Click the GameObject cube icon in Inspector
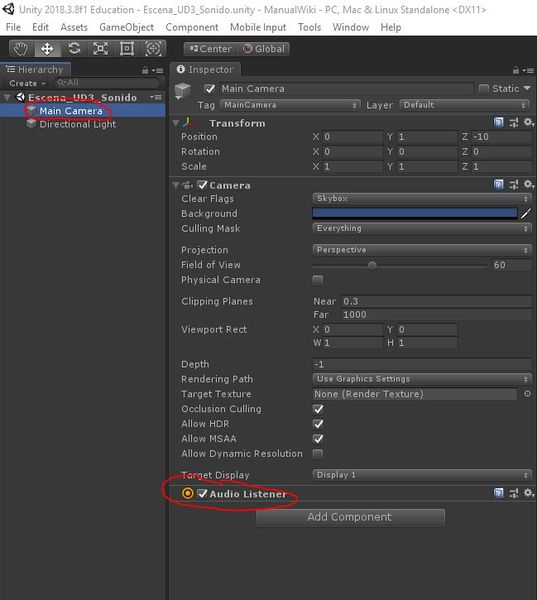Viewport: 537px width, 600px height. (183, 91)
